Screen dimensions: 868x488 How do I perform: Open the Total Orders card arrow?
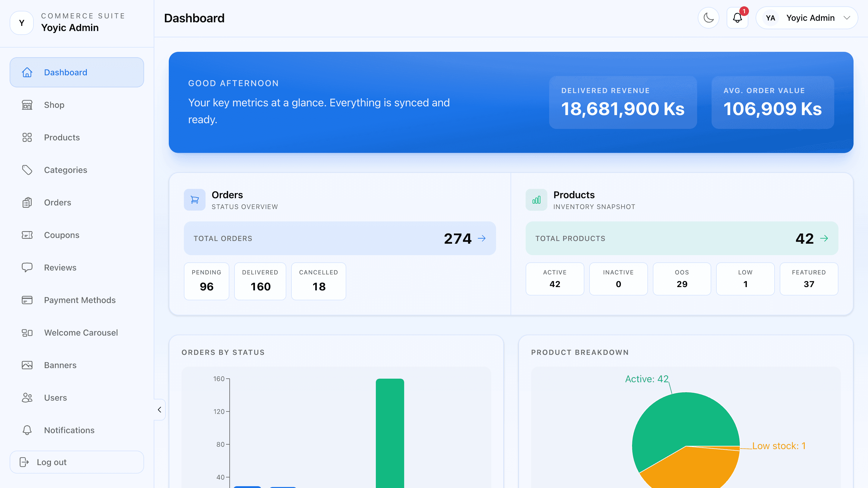click(x=482, y=239)
